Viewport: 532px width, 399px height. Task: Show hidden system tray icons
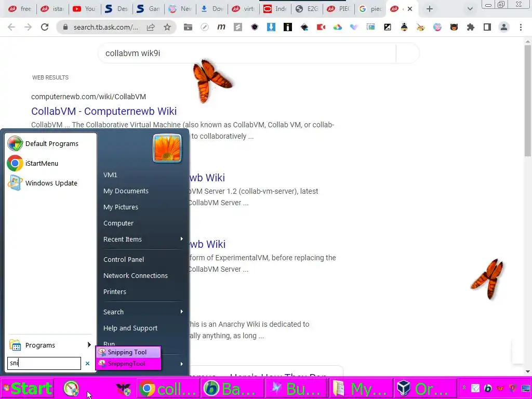click(464, 388)
